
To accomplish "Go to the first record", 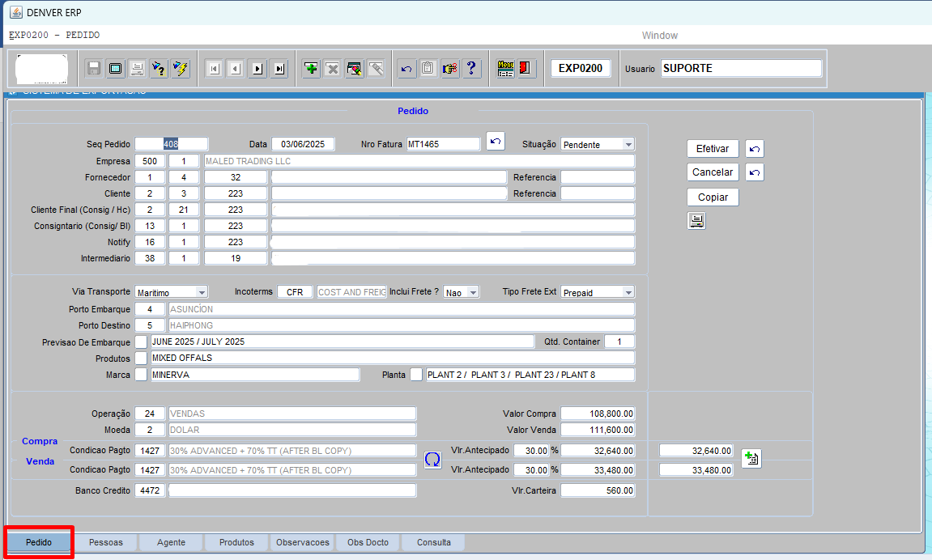I will coord(214,69).
